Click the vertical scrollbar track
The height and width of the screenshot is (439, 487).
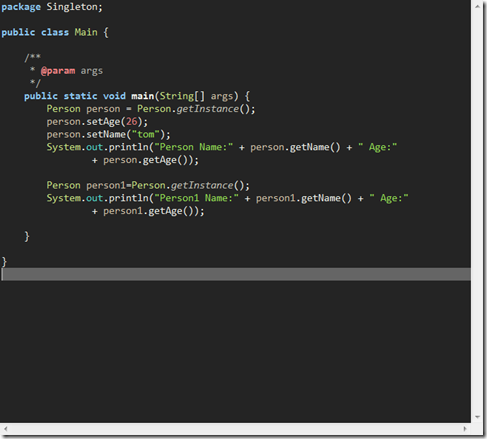pyautogui.click(x=477, y=212)
